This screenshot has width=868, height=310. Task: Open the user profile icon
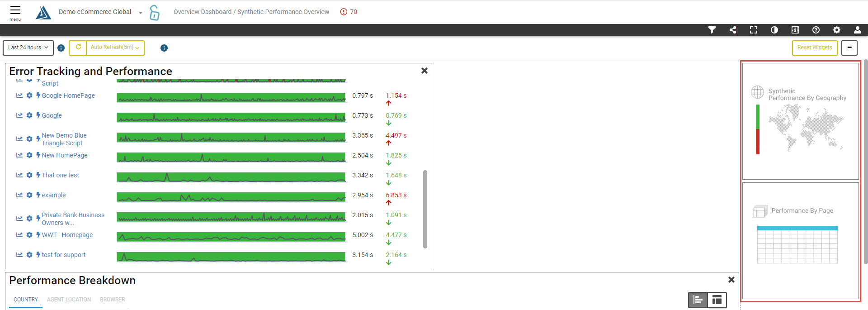click(858, 30)
